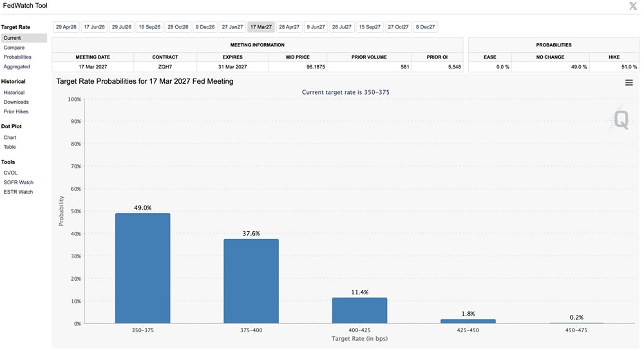The width and height of the screenshot is (644, 351).
Task: Open the Dot Plot Table link
Action: (x=10, y=147)
